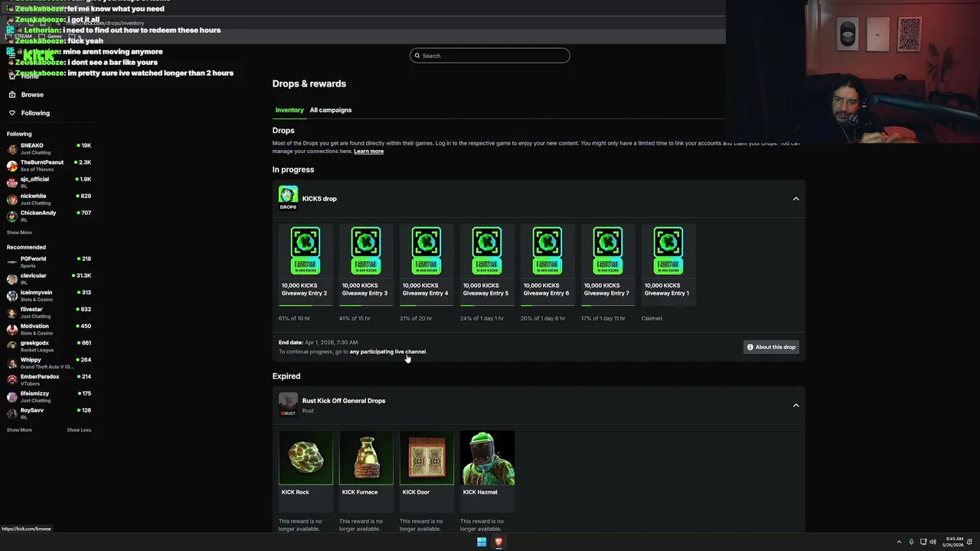Open Whippy recommended channel avatar
This screenshot has width=980, height=551.
[12, 363]
